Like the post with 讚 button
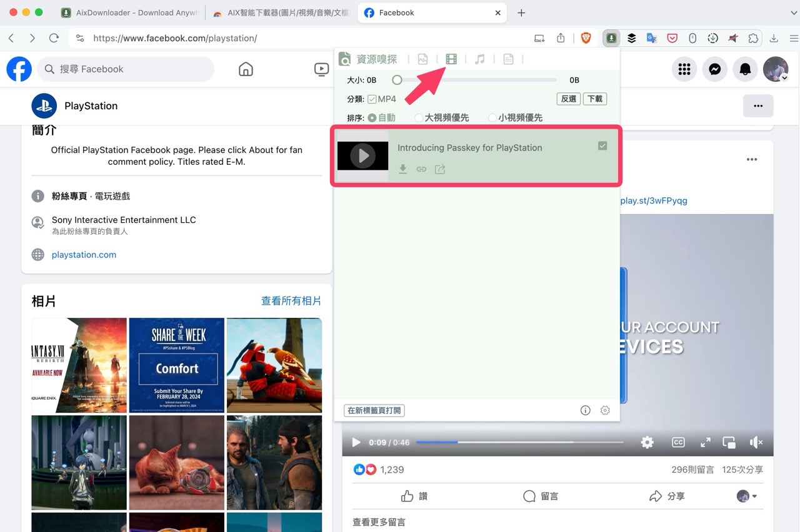800x532 pixels. point(414,496)
